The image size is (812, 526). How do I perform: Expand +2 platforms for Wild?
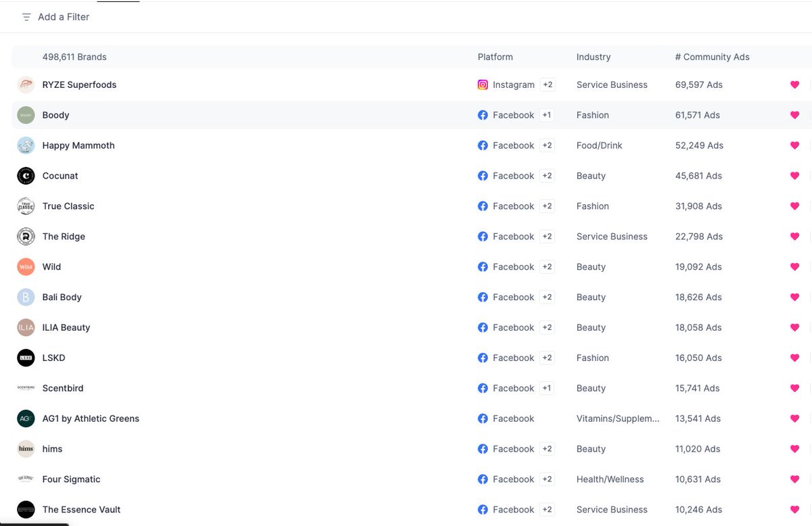[547, 267]
